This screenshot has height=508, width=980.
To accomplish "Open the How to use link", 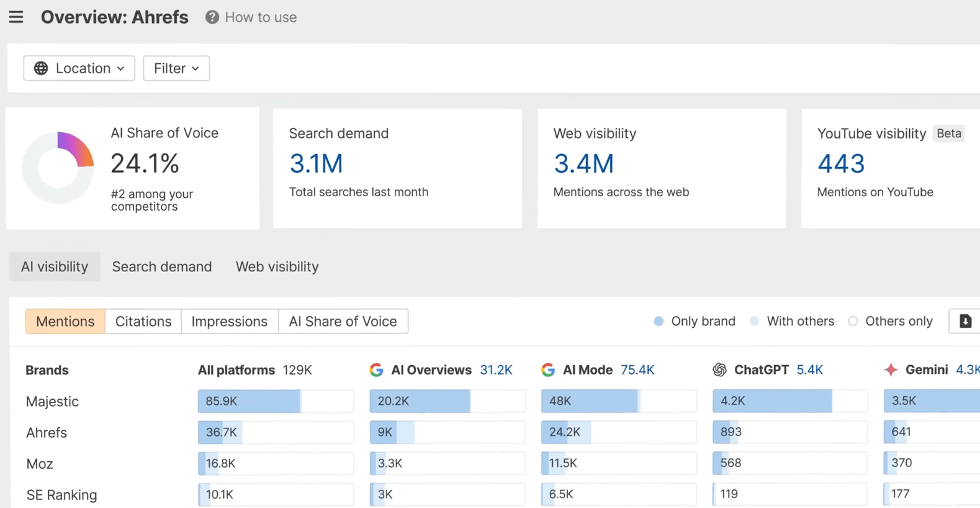I will pyautogui.click(x=261, y=17).
